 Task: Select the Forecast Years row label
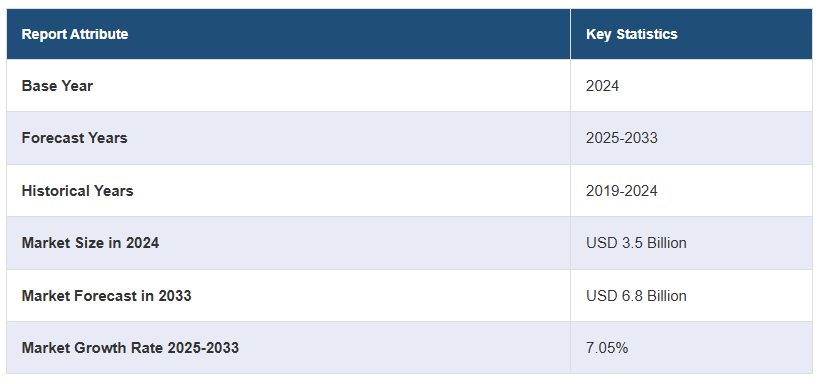pos(74,138)
